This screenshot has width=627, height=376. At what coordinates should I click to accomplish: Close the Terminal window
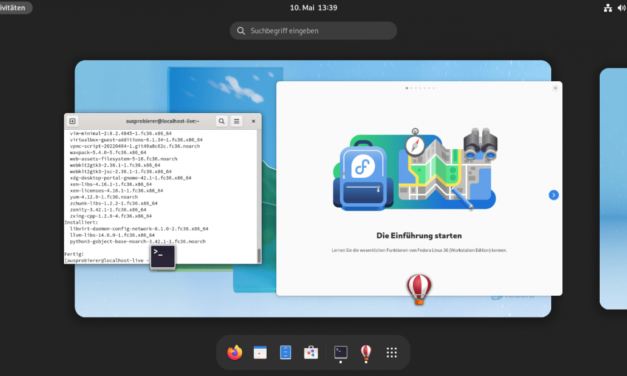coord(253,121)
